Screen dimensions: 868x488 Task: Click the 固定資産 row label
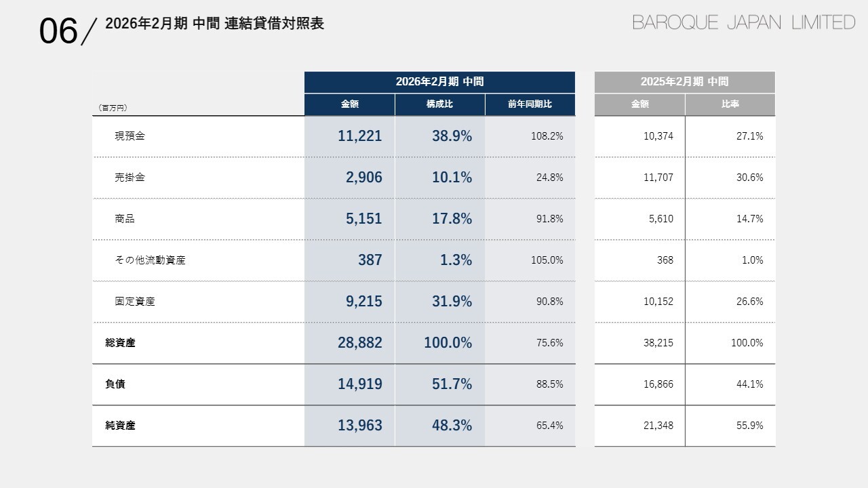click(x=135, y=302)
